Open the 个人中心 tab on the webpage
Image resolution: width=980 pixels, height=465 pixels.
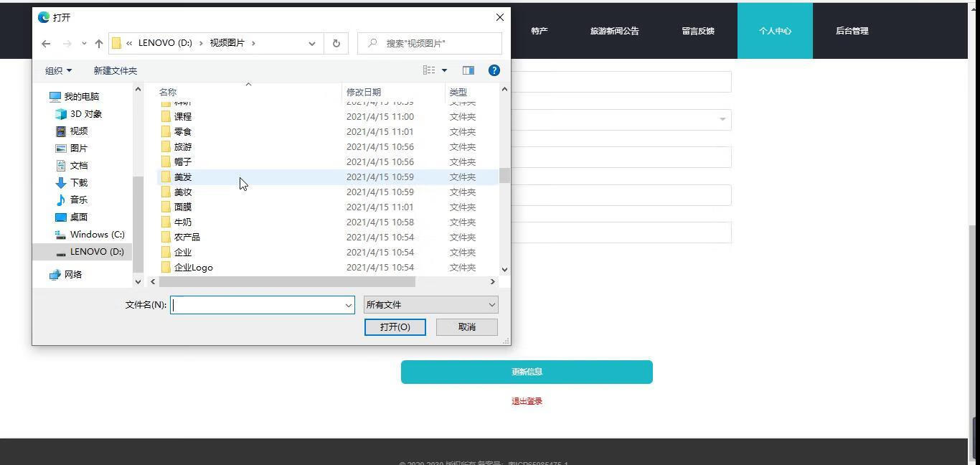click(775, 31)
